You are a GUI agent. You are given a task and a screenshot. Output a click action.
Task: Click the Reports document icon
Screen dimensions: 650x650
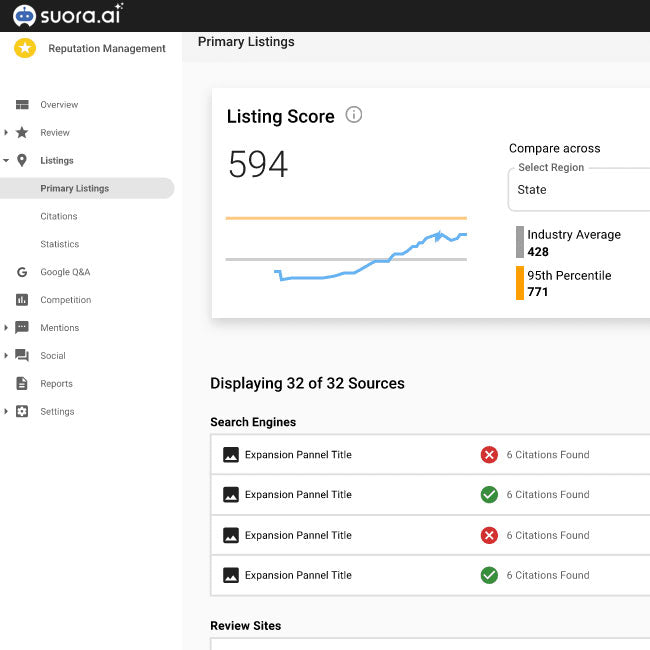(x=22, y=384)
